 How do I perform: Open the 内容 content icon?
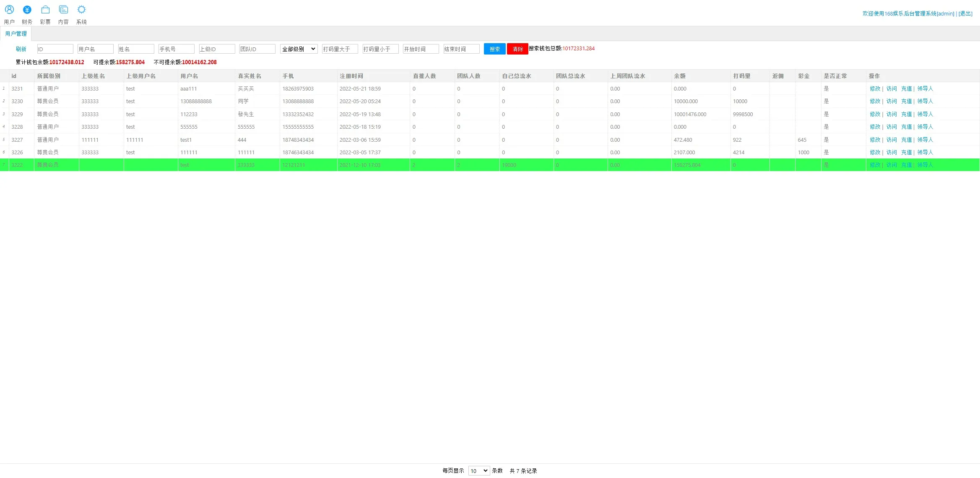pyautogui.click(x=63, y=10)
